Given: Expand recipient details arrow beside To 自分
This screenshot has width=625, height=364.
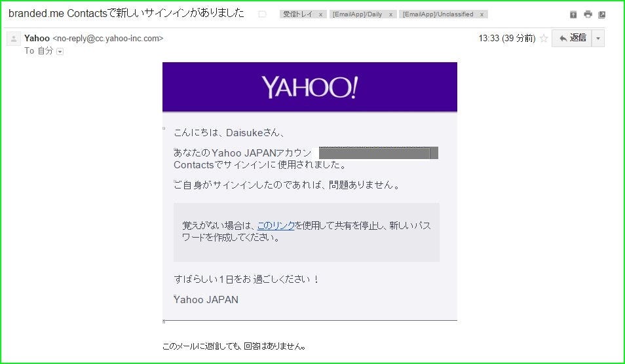Looking at the screenshot, I should (x=60, y=51).
